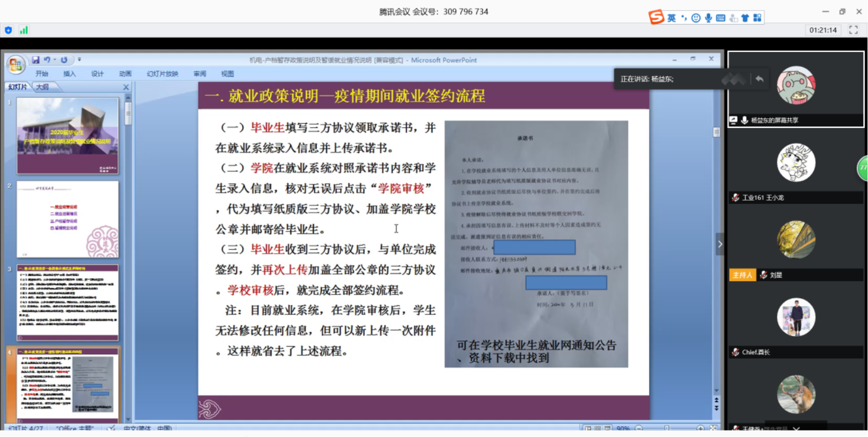Toggle the Sogou soft keyboard icon
Image resolution: width=868 pixels, height=437 pixels.
click(721, 18)
